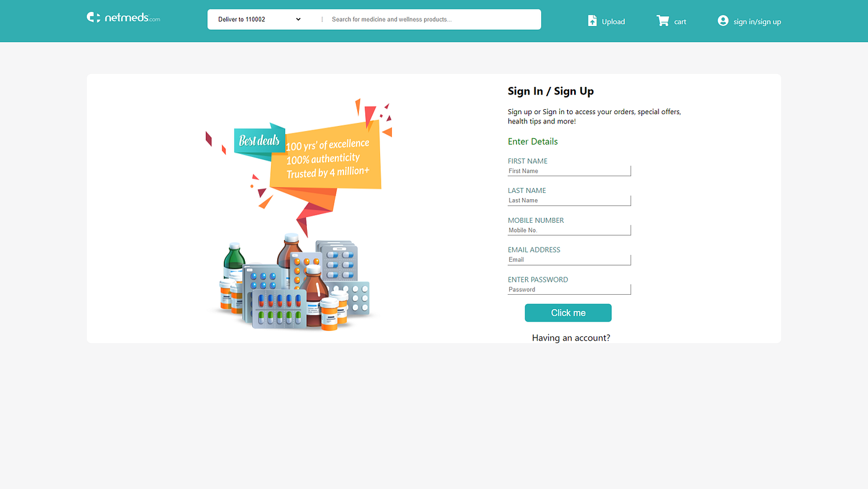Select the First Name input field

[569, 171]
